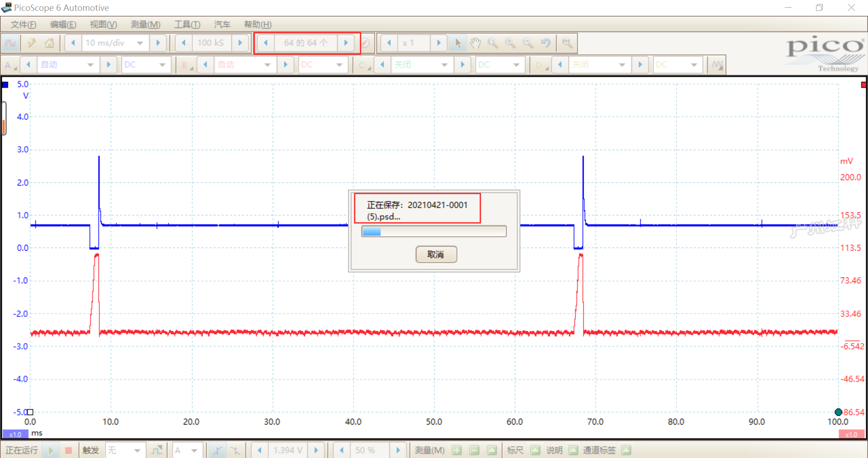Click the red stop capture button
Viewport: 868px width, 458px height.
click(69, 450)
